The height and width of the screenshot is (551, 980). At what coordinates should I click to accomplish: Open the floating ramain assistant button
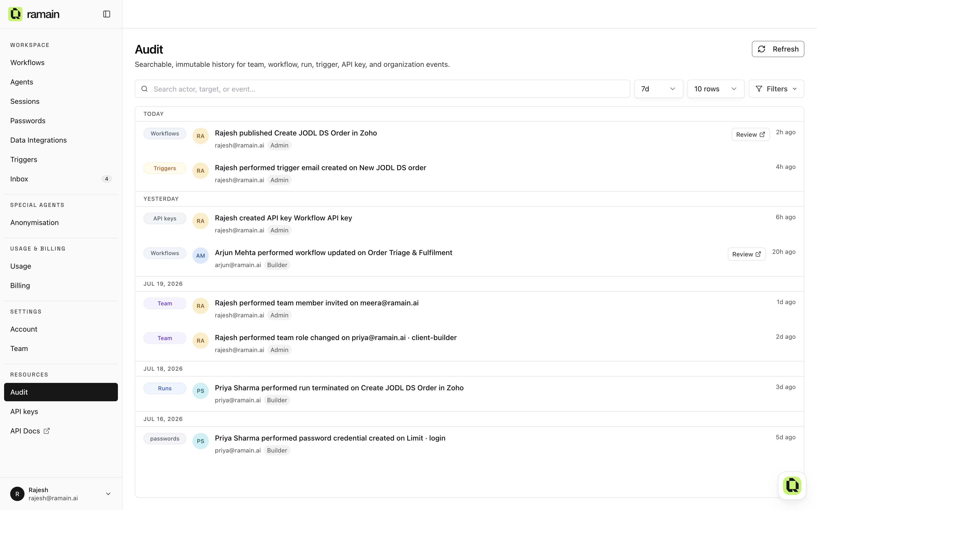pyautogui.click(x=792, y=486)
